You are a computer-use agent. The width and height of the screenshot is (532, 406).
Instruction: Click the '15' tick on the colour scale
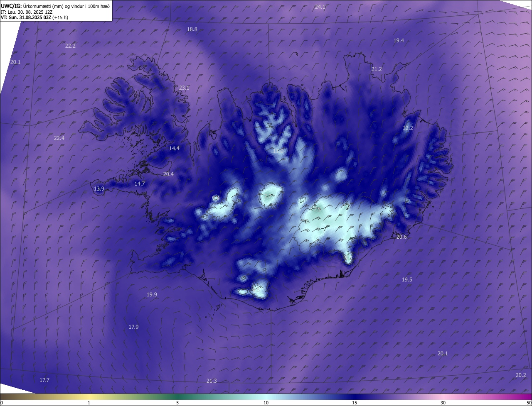point(355,403)
